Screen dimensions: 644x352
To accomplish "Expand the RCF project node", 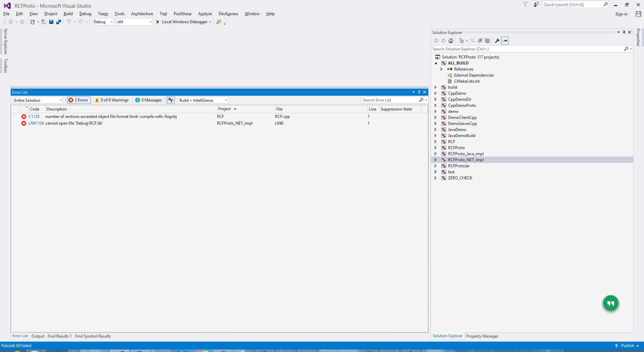I will tap(436, 142).
